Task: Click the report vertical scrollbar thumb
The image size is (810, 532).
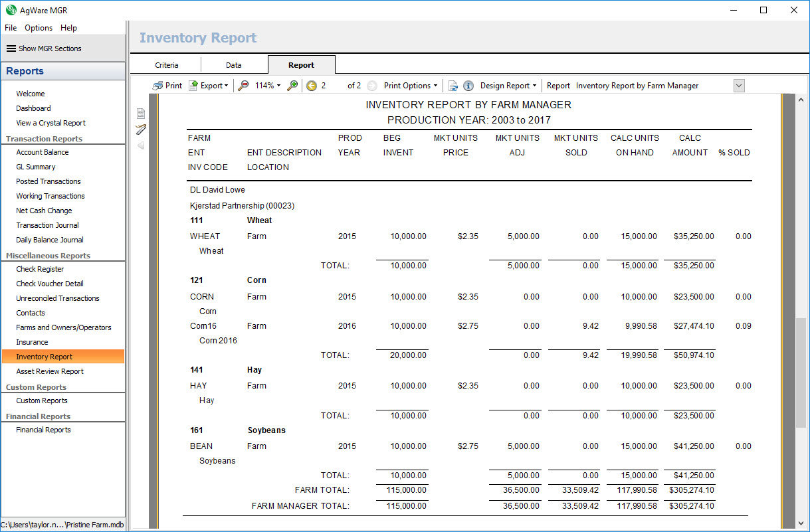Action: (x=801, y=372)
